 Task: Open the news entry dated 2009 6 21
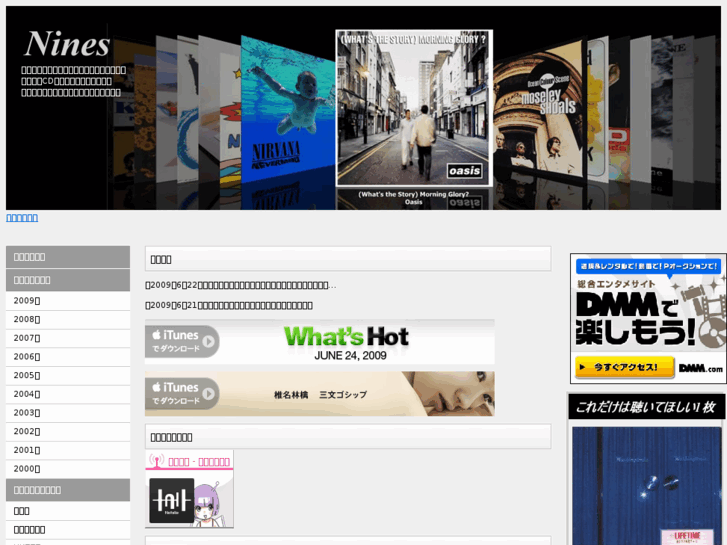point(229,305)
